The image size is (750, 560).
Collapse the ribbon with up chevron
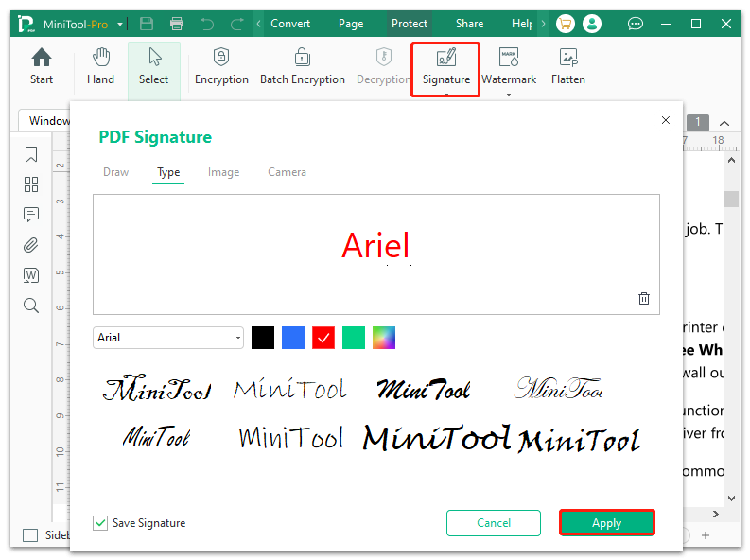click(724, 123)
